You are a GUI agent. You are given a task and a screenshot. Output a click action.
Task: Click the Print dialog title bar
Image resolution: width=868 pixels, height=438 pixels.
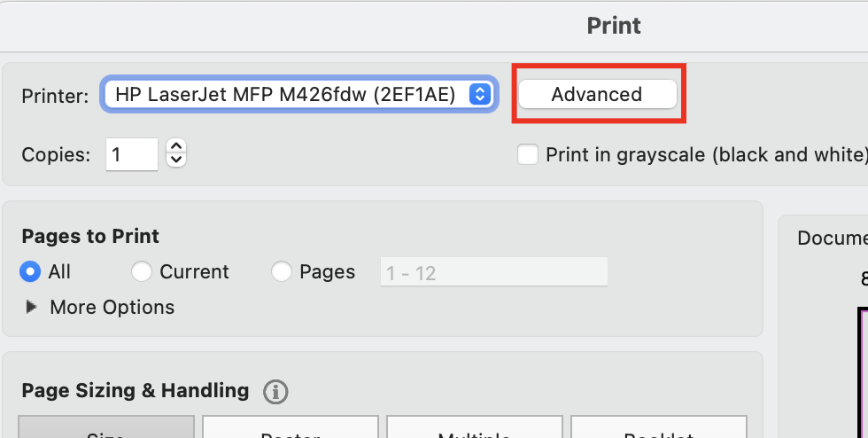click(x=613, y=25)
